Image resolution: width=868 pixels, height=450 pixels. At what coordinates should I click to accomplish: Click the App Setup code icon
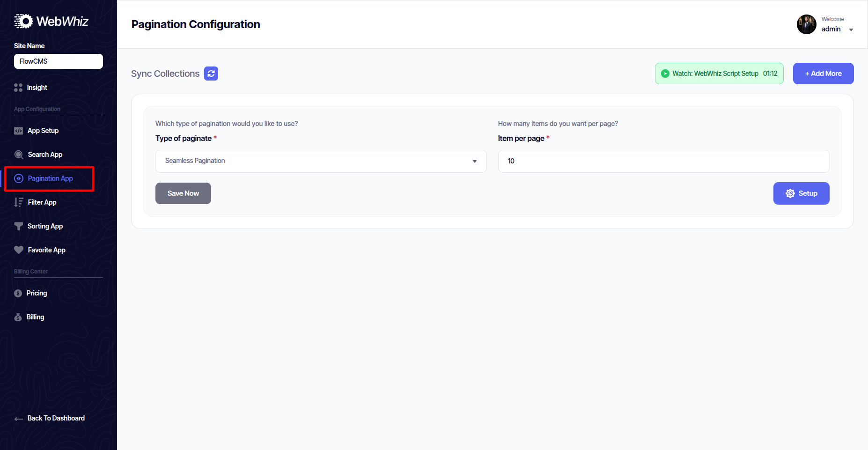19,131
